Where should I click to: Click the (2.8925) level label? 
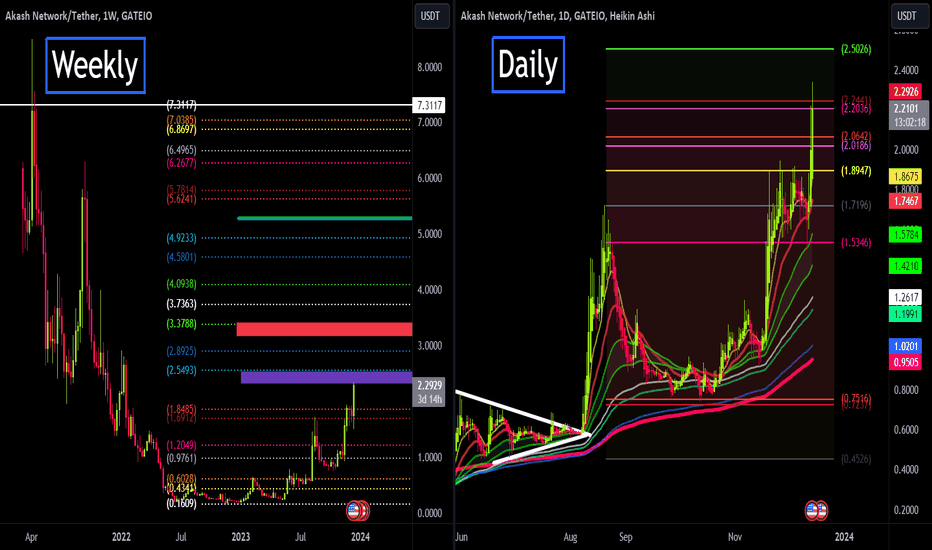[181, 351]
